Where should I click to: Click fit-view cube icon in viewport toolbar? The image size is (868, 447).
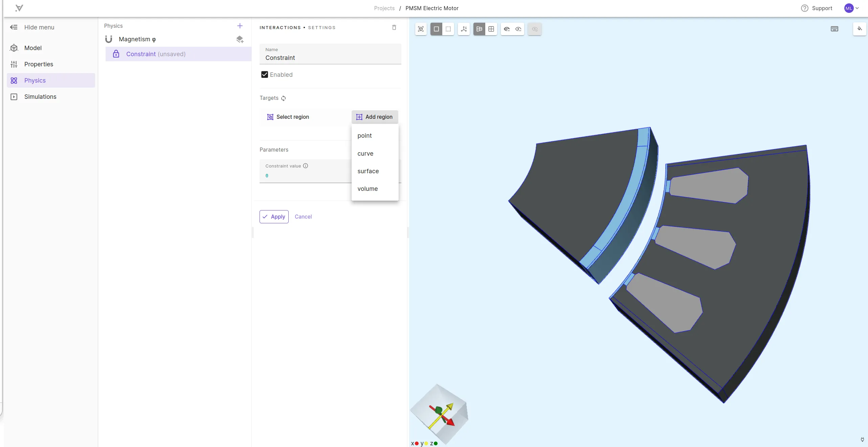coord(421,29)
